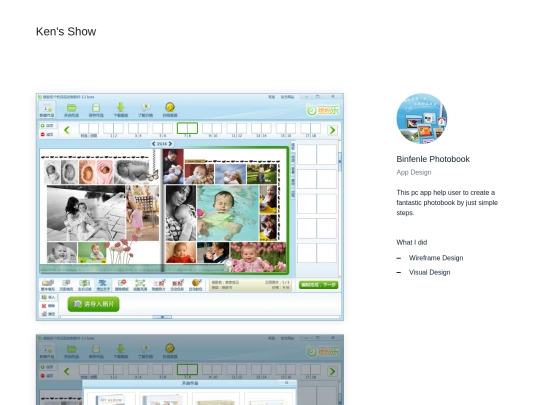Close the dialog in the dimmed lower window
Viewport: 540px width, 405px height.
[x=287, y=383]
